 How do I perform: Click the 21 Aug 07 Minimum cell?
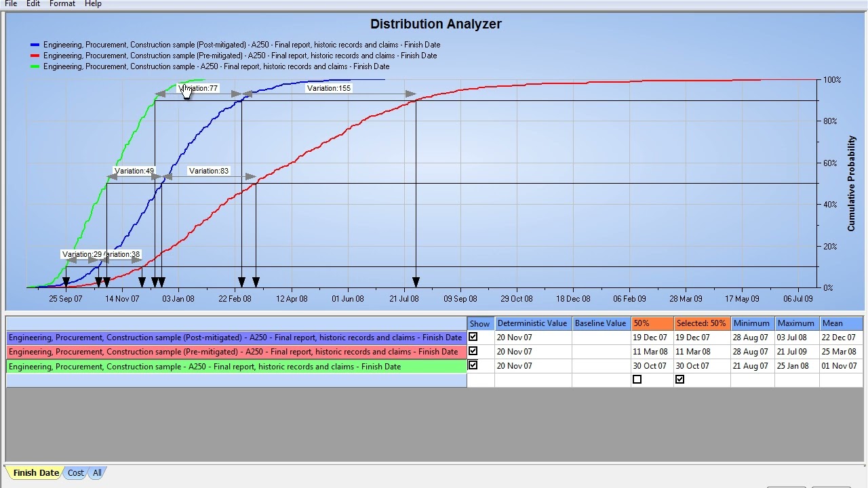752,366
